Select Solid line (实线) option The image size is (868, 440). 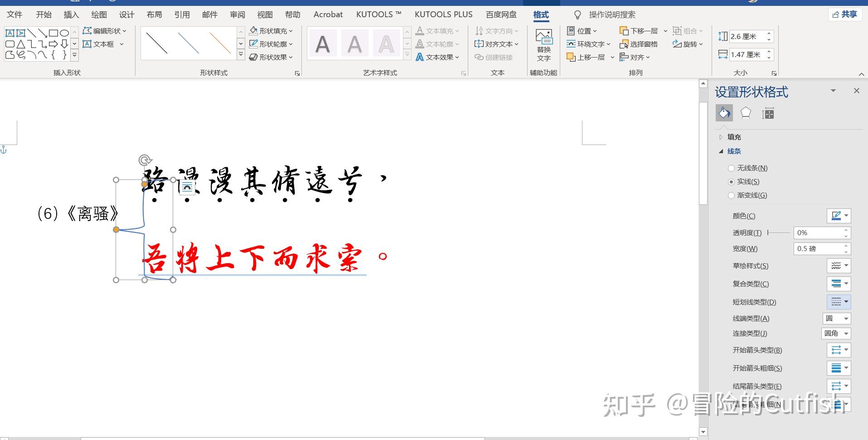click(743, 182)
